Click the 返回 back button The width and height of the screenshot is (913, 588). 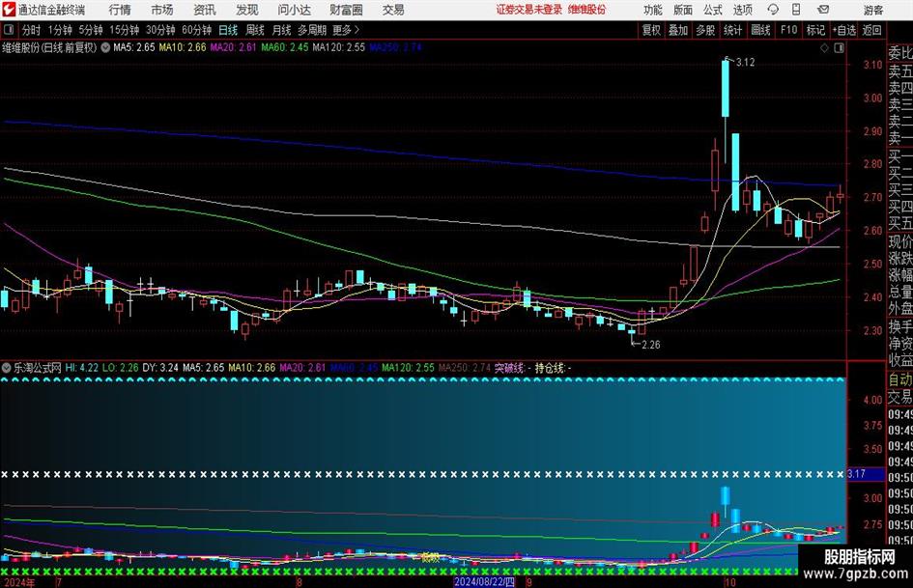tap(871, 30)
